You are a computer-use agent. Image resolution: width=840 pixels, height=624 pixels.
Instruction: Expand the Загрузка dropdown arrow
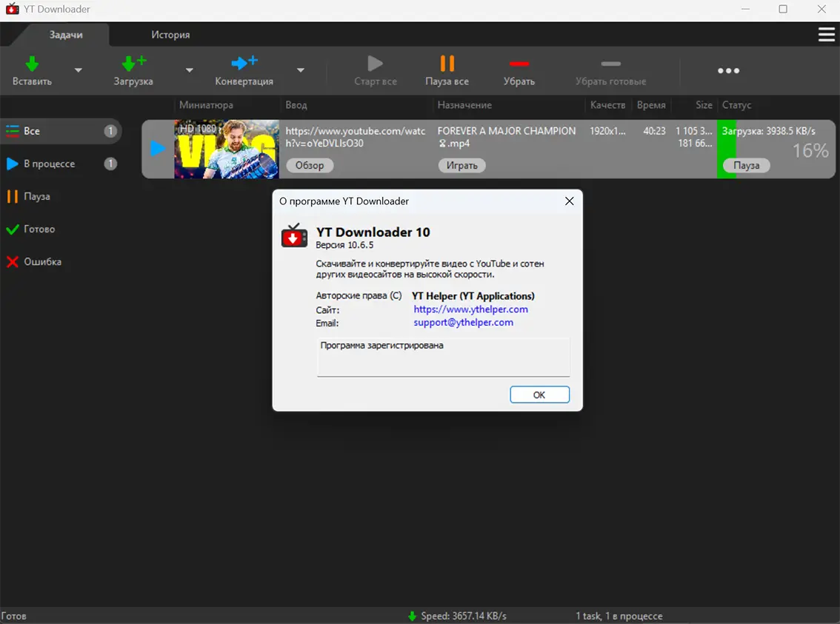[189, 70]
